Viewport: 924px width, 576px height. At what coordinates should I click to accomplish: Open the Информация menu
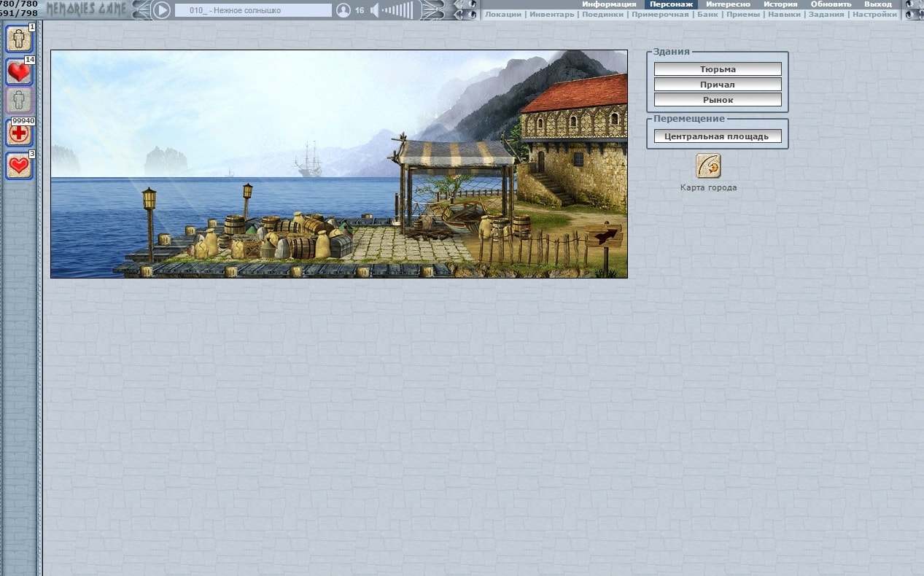(609, 4)
